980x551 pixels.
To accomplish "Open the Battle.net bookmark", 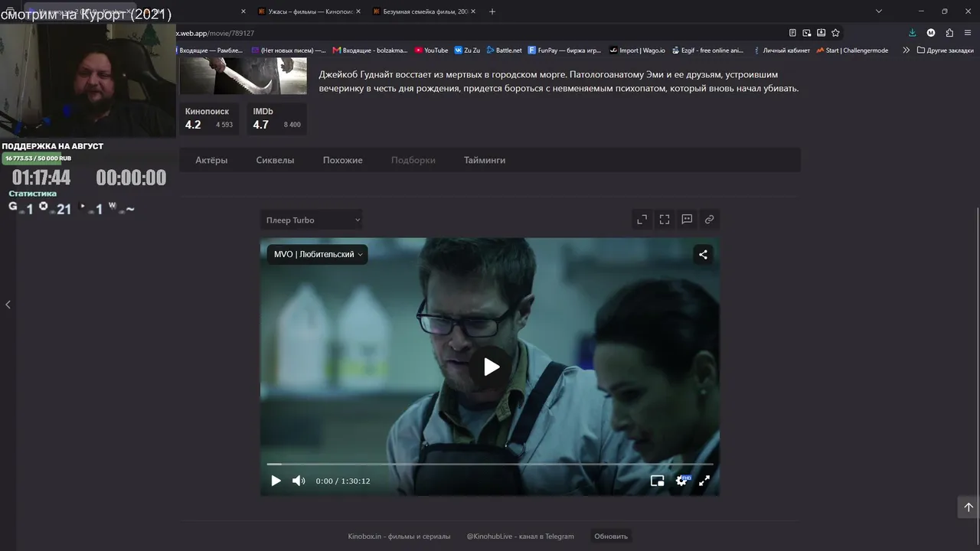I will [504, 51].
